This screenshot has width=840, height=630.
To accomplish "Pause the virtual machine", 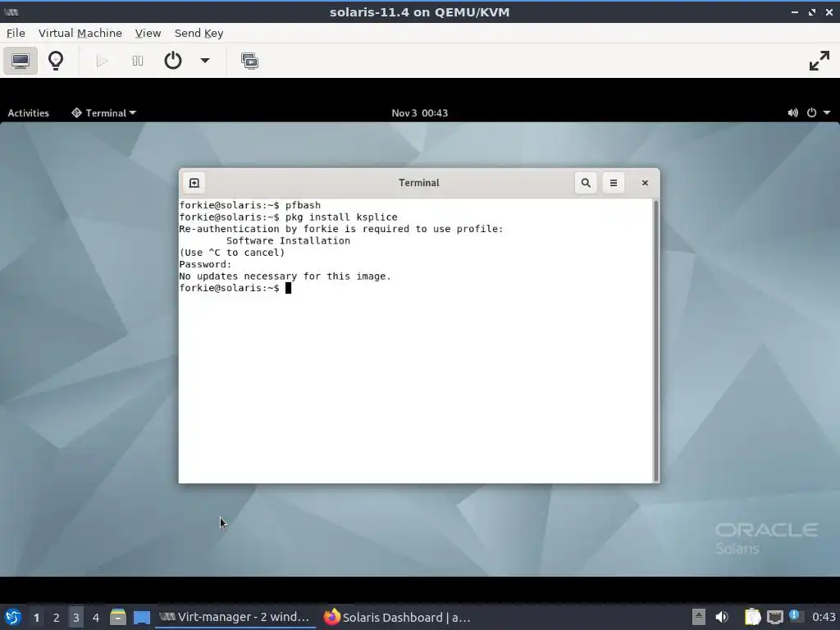I will click(x=138, y=61).
